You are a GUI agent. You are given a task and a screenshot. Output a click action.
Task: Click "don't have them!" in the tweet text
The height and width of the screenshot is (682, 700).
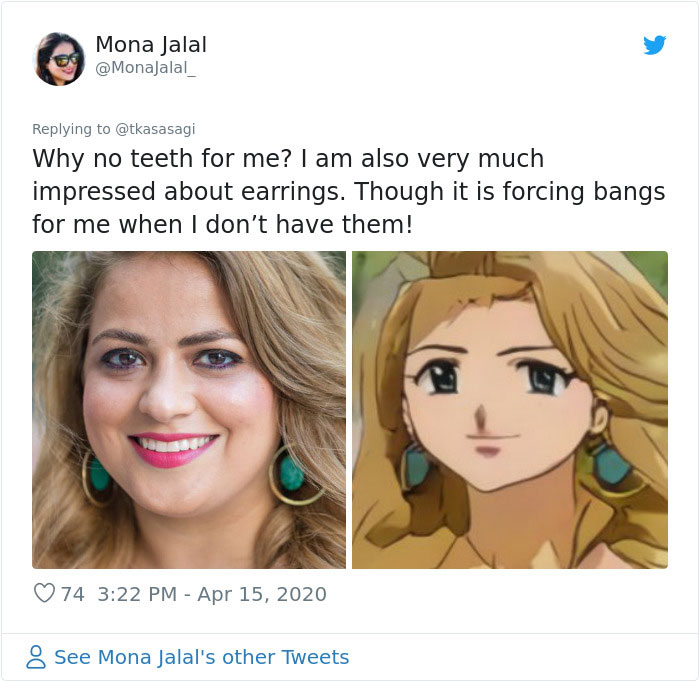click(x=309, y=224)
